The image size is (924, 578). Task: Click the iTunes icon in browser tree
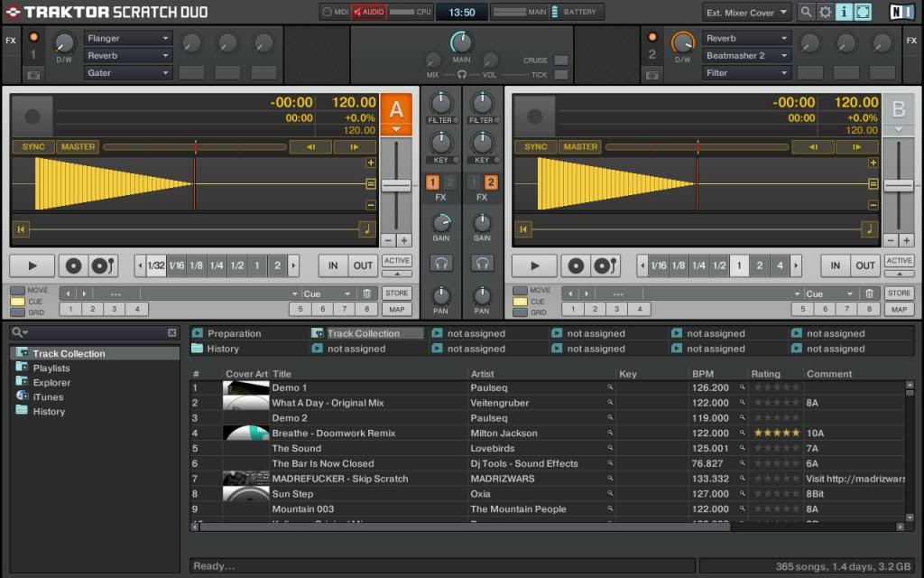(23, 396)
